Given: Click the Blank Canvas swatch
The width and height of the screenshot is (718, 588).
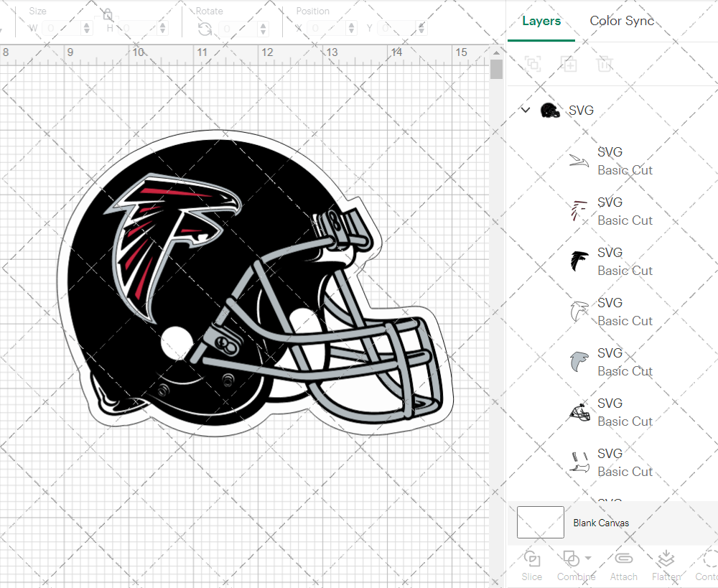Looking at the screenshot, I should tap(541, 522).
